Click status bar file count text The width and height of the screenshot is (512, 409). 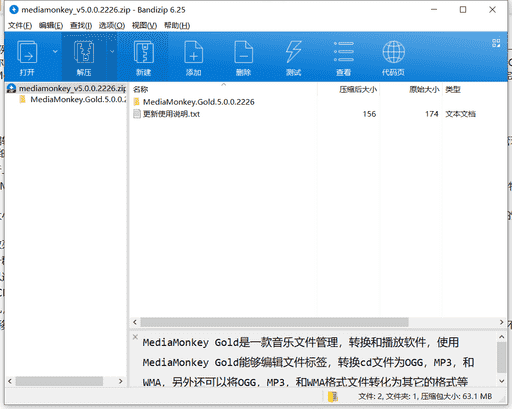425,396
